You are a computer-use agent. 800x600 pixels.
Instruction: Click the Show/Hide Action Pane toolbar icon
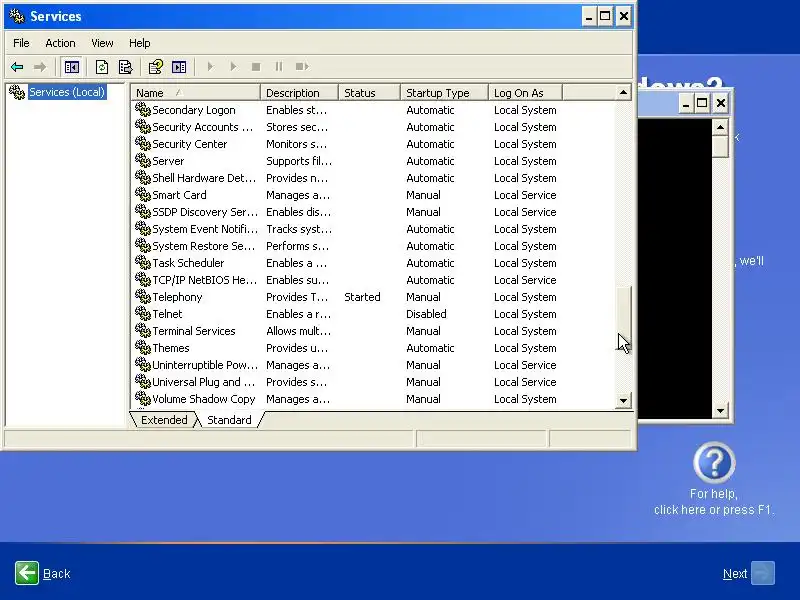pos(179,67)
